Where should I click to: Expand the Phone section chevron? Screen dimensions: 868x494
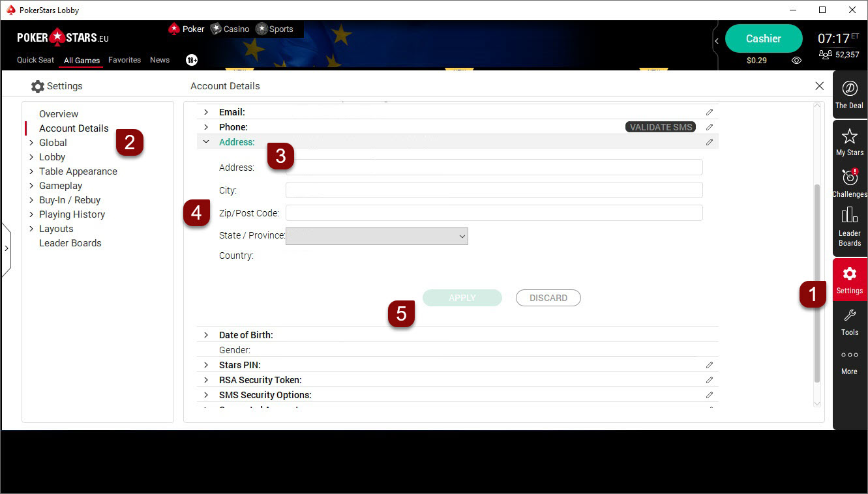(x=206, y=127)
